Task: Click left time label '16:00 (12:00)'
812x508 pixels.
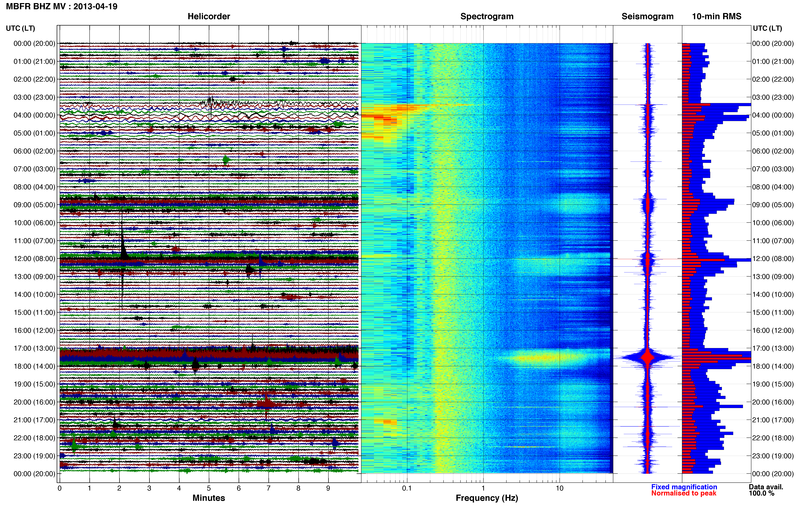Action: tap(34, 330)
